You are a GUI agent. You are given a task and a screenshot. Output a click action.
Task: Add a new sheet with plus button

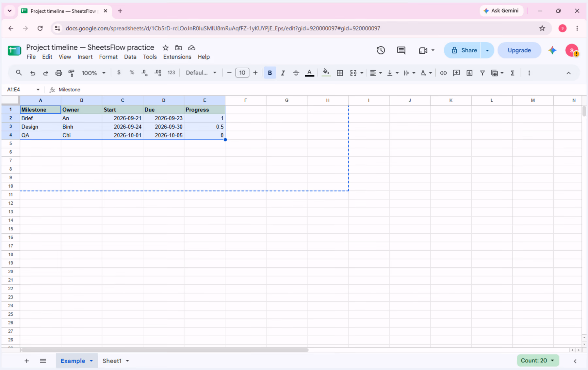point(27,361)
